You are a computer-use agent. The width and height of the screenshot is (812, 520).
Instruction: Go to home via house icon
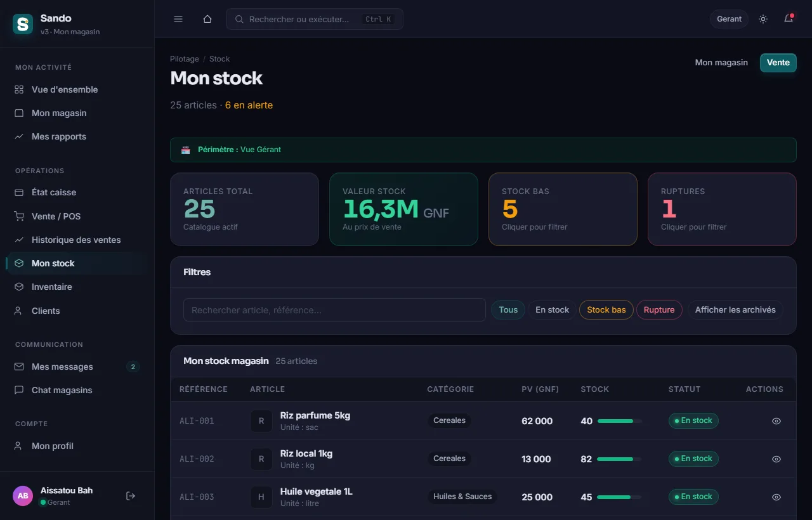pos(207,19)
